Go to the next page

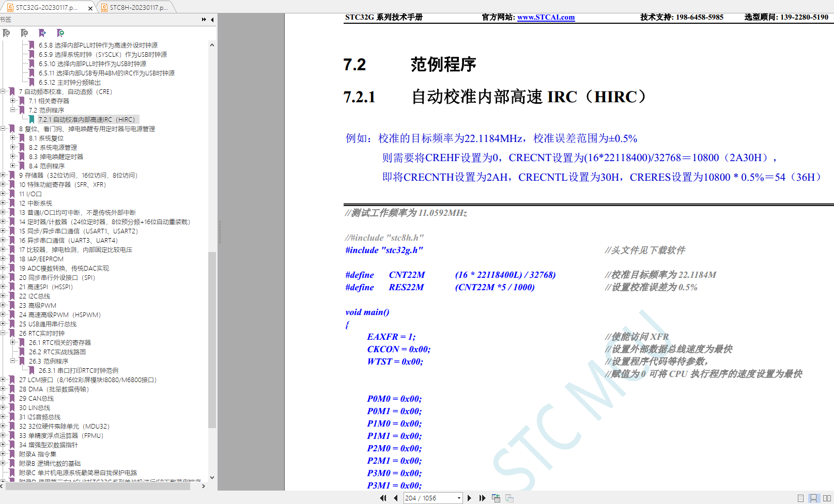[x=469, y=498]
